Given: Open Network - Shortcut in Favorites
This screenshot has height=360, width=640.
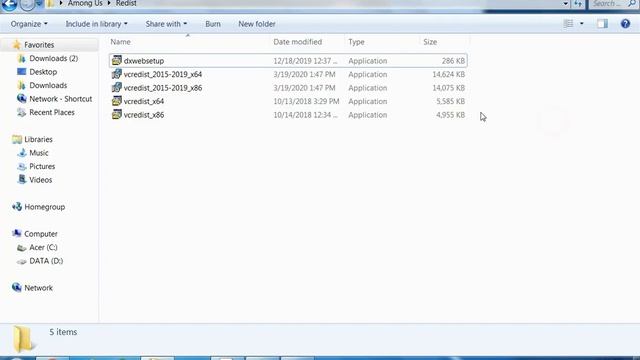Looking at the screenshot, I should point(60,99).
